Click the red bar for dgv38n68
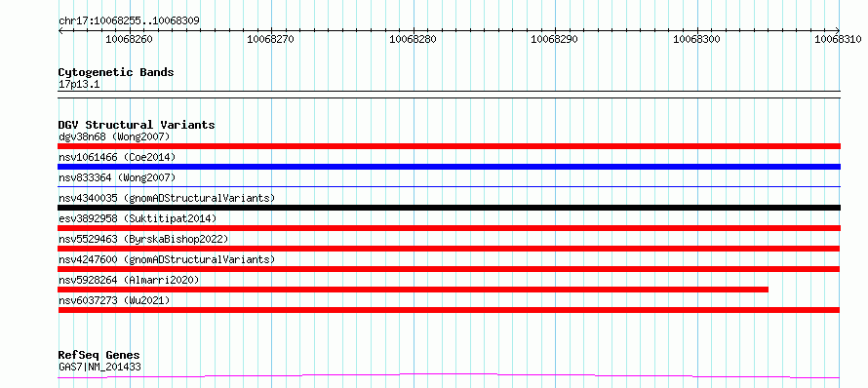Viewport: 868px width, 388px height. click(x=449, y=146)
